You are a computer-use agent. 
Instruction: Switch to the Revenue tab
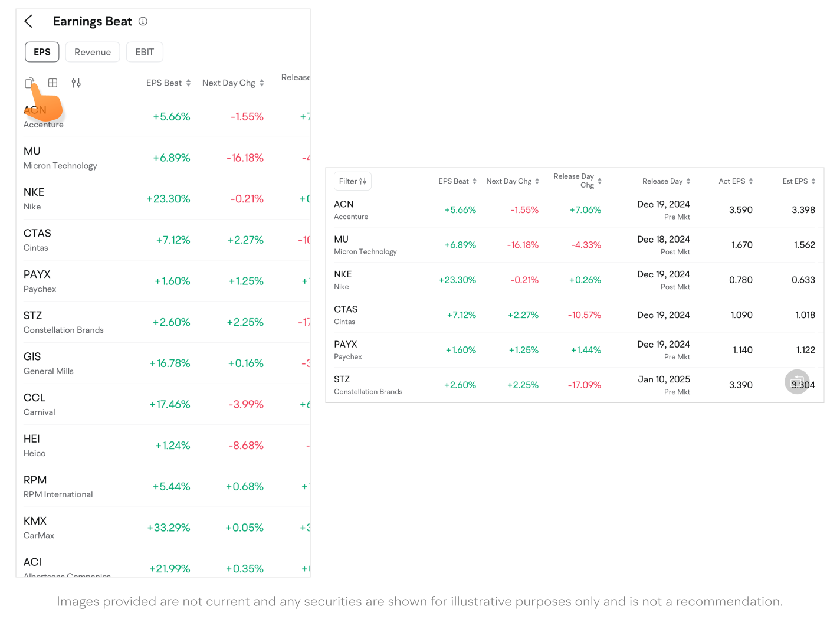point(93,52)
